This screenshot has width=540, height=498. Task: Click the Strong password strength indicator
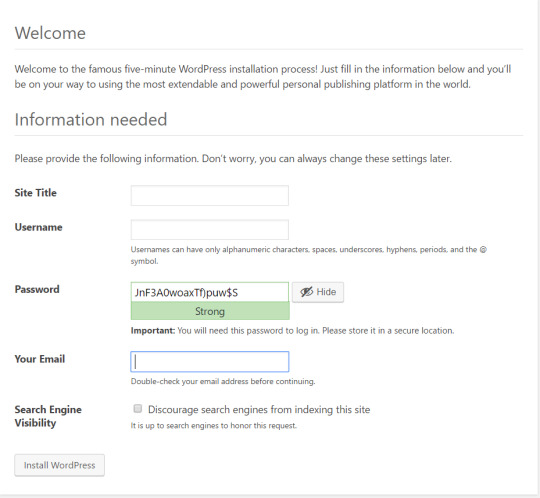210,311
